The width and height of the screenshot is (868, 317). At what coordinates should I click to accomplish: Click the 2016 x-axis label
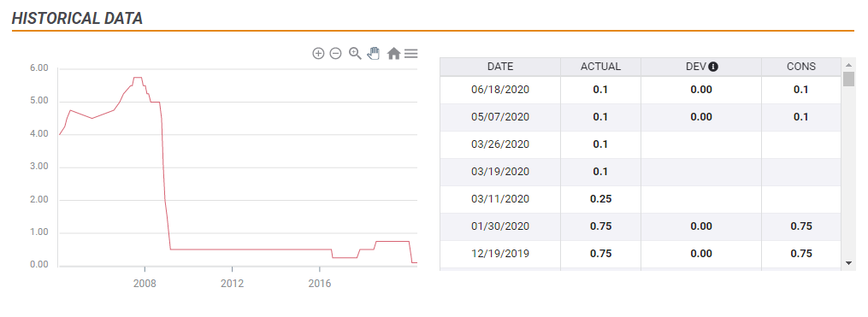coord(320,284)
